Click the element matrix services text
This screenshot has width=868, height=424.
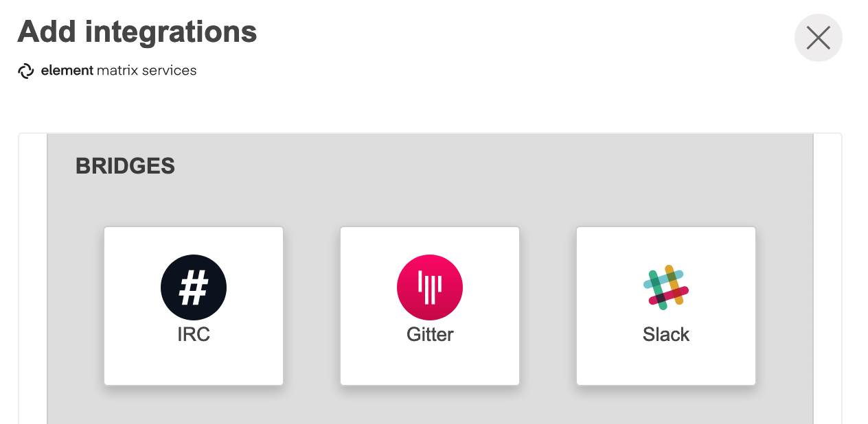119,71
